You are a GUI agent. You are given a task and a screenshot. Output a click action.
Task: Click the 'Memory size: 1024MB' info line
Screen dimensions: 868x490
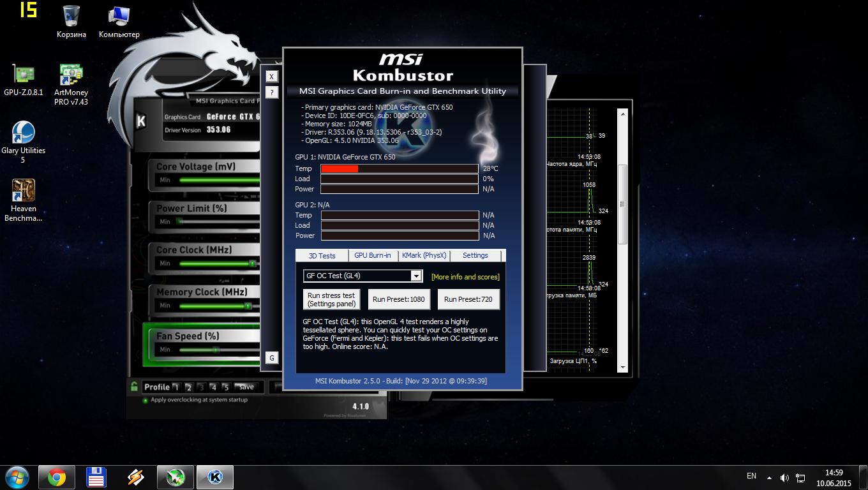(x=336, y=124)
